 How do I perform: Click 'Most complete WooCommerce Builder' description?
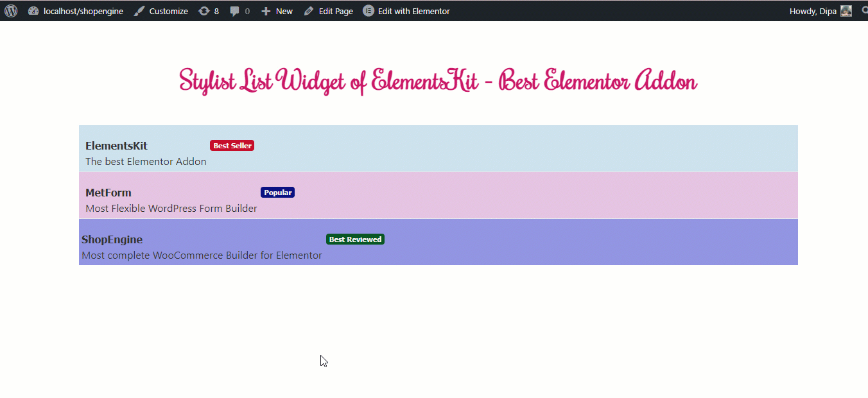(202, 255)
